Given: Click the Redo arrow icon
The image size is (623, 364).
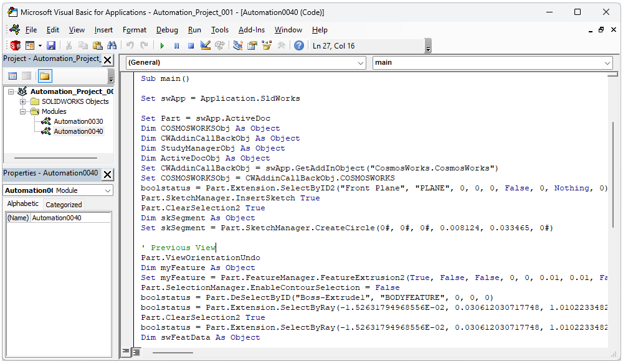Looking at the screenshot, I should (x=145, y=45).
